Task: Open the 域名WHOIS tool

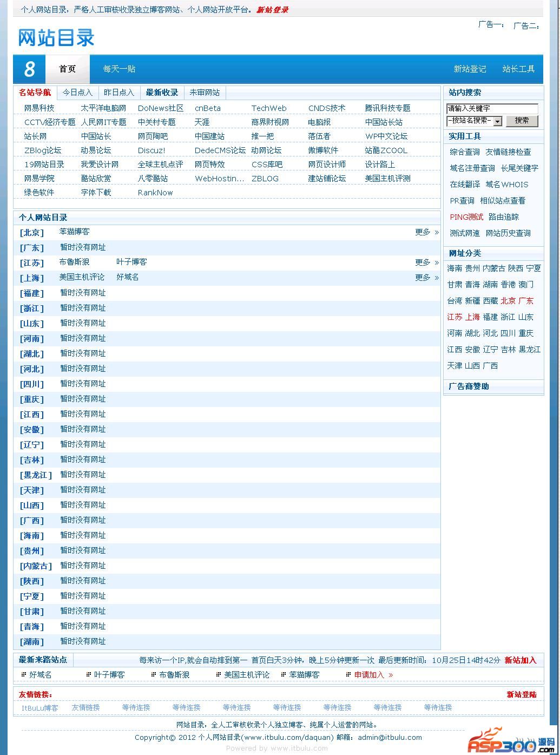Action: pyautogui.click(x=507, y=185)
